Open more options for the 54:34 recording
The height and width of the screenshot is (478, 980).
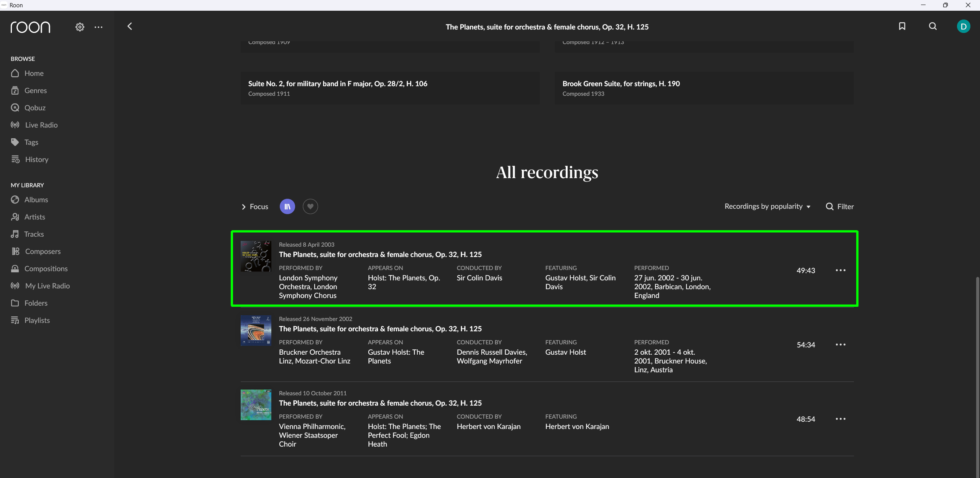[x=840, y=344]
